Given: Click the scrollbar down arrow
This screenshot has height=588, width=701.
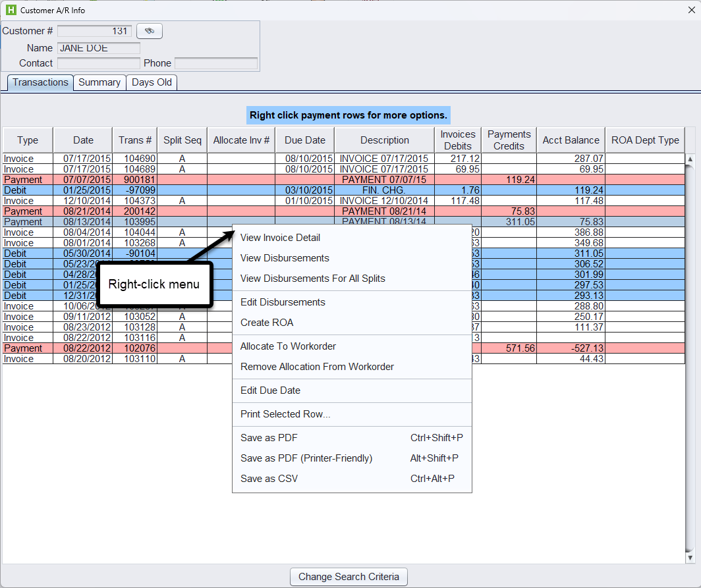Looking at the screenshot, I should pyautogui.click(x=690, y=558).
